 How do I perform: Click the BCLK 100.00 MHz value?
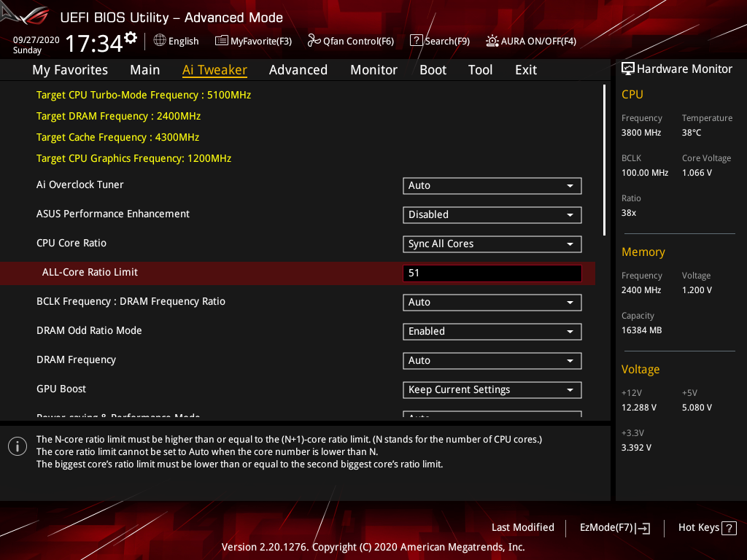click(645, 173)
